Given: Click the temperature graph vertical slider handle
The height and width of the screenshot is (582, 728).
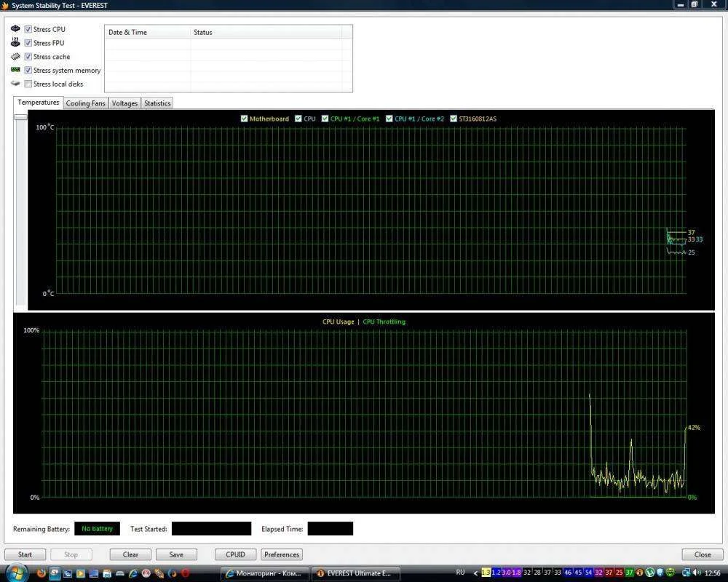Looking at the screenshot, I should tap(20, 117).
